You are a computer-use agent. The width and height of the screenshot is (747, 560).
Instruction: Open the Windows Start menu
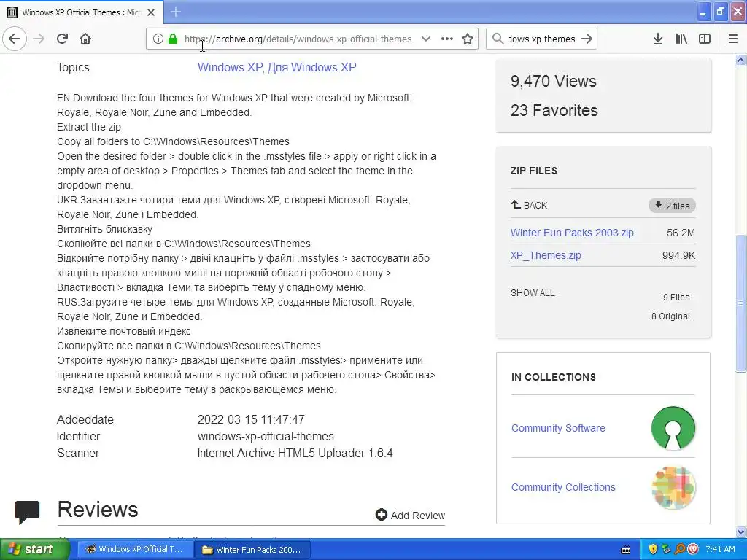tap(35, 549)
